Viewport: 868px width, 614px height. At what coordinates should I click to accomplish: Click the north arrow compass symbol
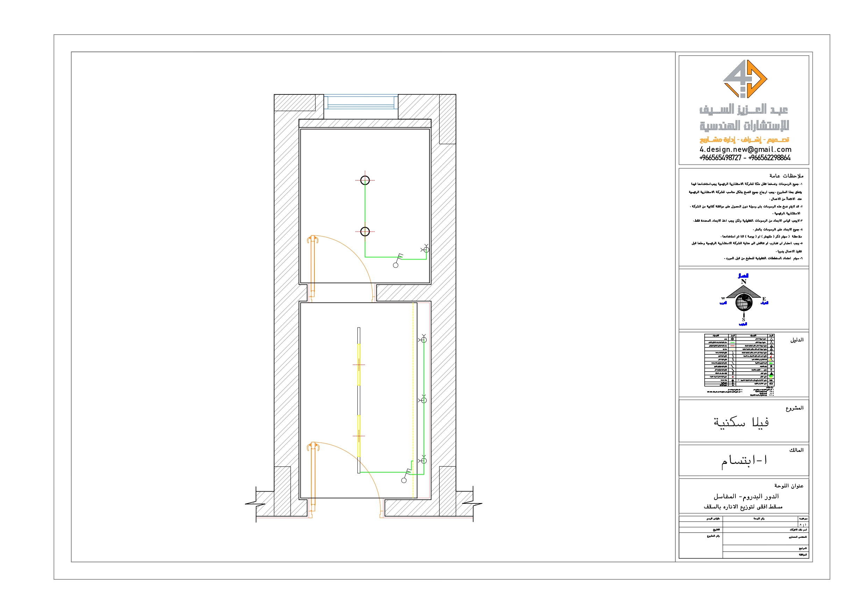pyautogui.click(x=744, y=299)
